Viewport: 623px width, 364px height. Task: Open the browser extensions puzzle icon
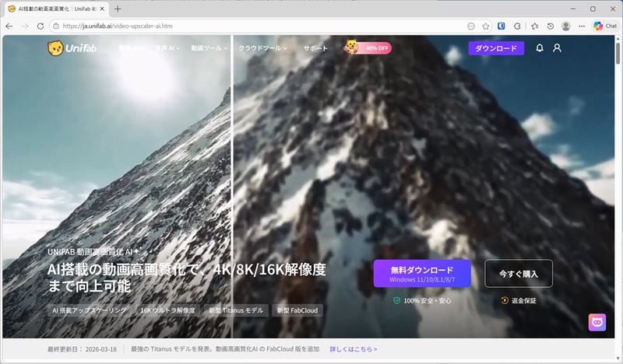tap(517, 26)
